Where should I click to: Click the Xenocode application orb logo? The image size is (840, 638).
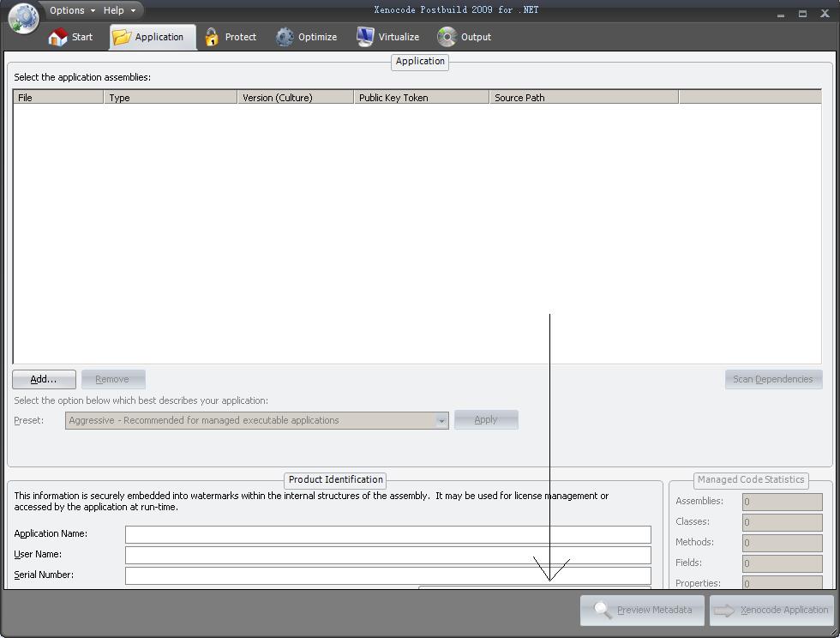(23, 18)
